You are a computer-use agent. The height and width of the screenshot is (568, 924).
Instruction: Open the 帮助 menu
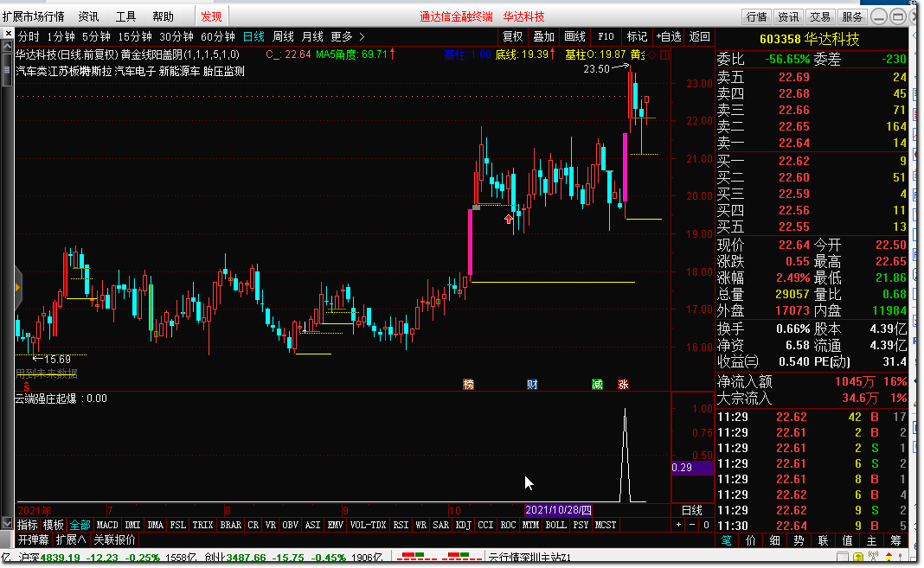pos(164,16)
